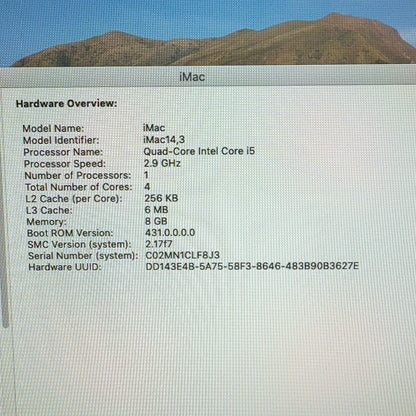Click the Total Number of Cores label
This screenshot has height=416, width=416.
tap(79, 187)
